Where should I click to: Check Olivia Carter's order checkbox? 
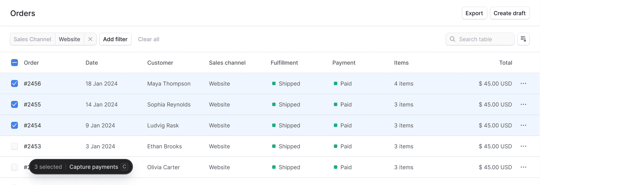tap(14, 167)
